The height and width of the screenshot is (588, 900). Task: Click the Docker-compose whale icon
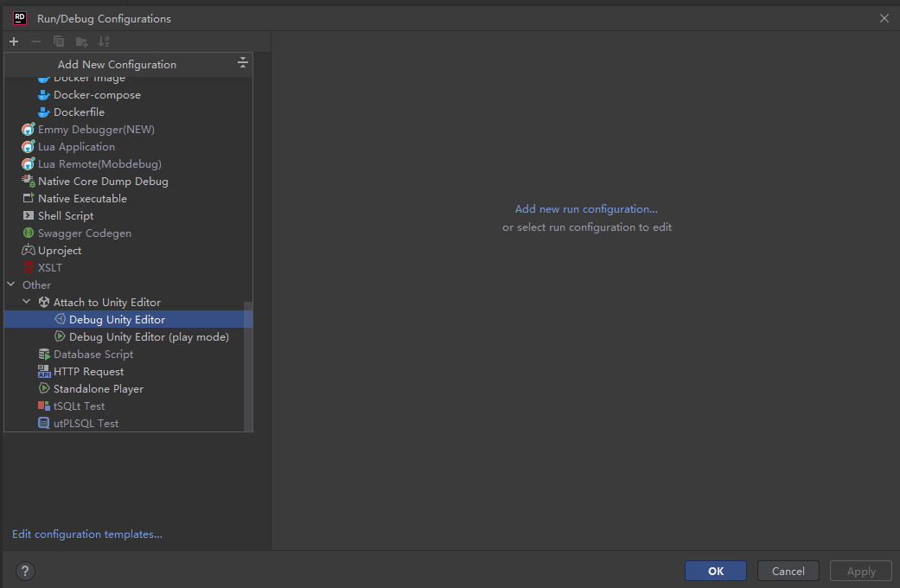pyautogui.click(x=43, y=95)
